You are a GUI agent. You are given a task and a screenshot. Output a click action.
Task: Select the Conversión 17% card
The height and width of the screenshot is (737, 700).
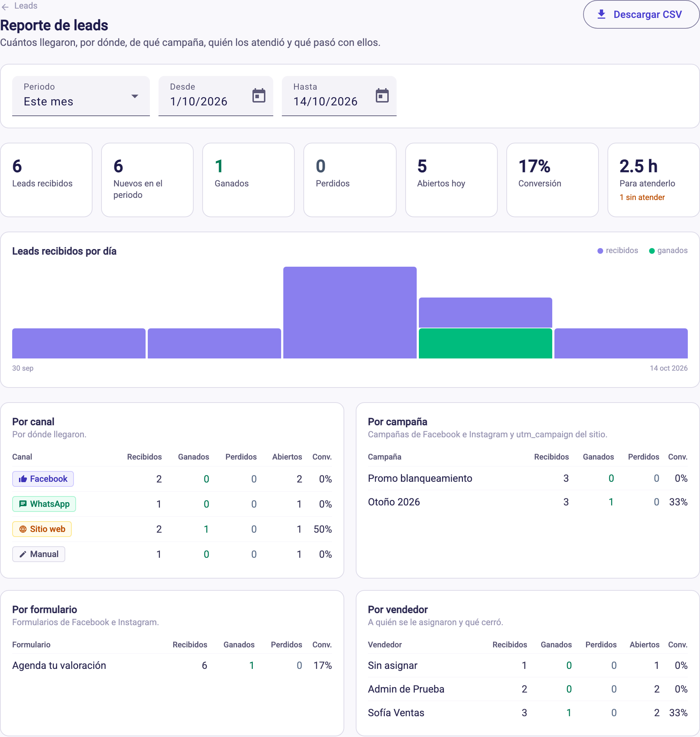[x=552, y=180]
